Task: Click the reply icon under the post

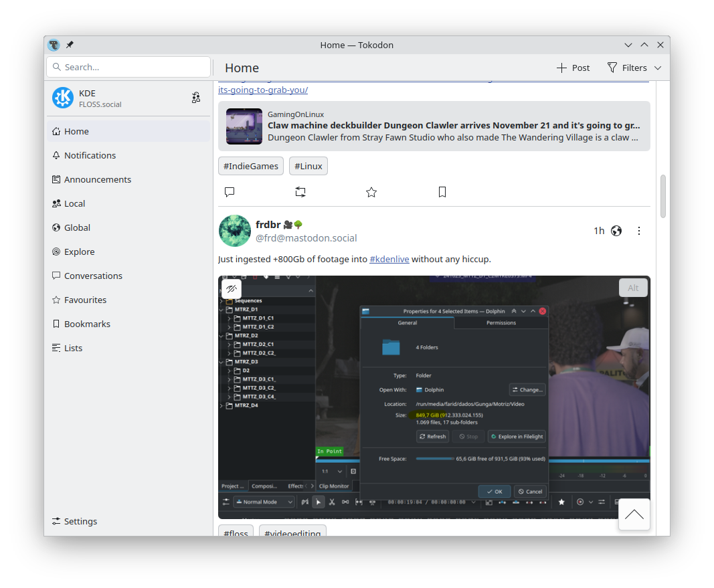Action: (x=230, y=192)
